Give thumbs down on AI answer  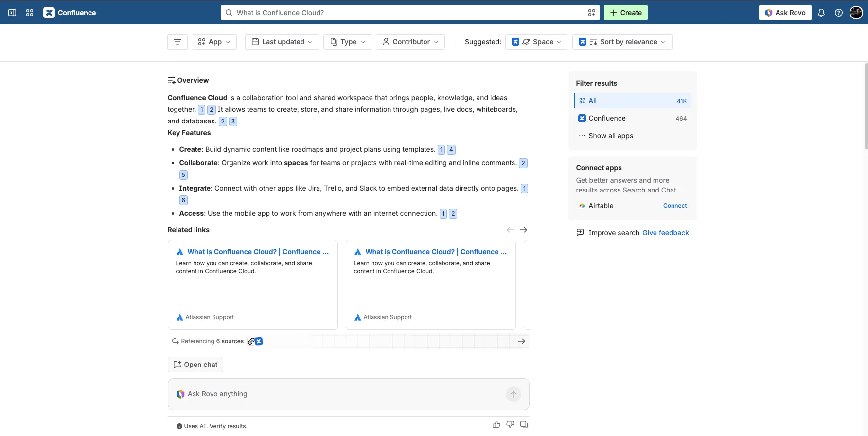click(510, 424)
